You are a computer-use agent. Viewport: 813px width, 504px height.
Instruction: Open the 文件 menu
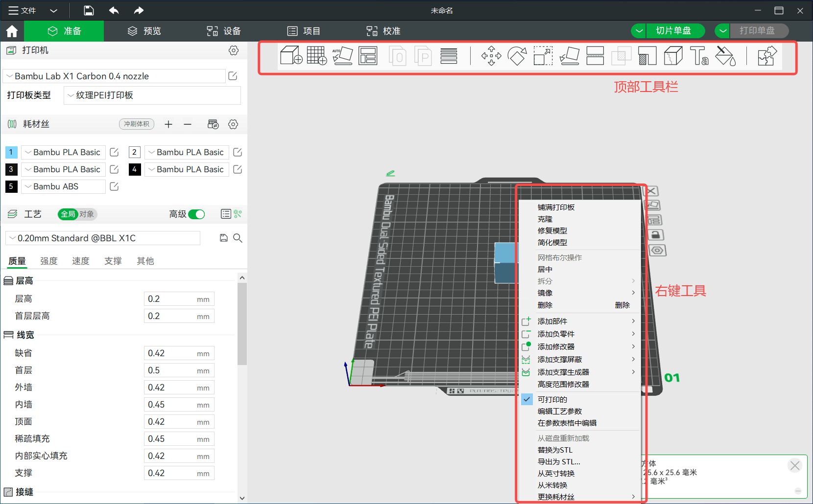click(23, 10)
